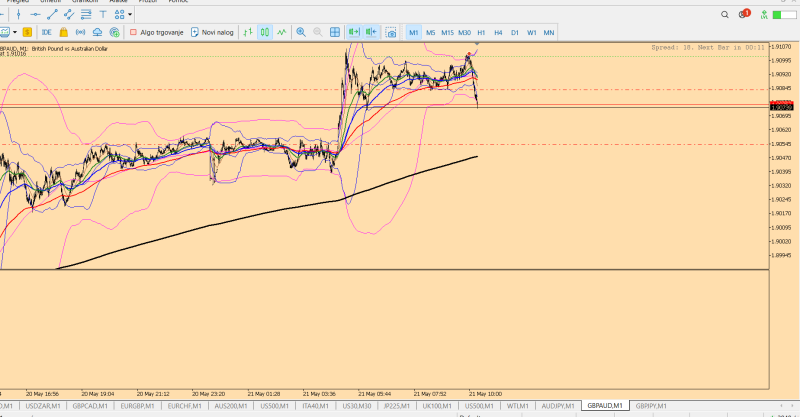Open the search magnifier icon
Image resolution: width=800 pixels, height=417 pixels.
724,15
